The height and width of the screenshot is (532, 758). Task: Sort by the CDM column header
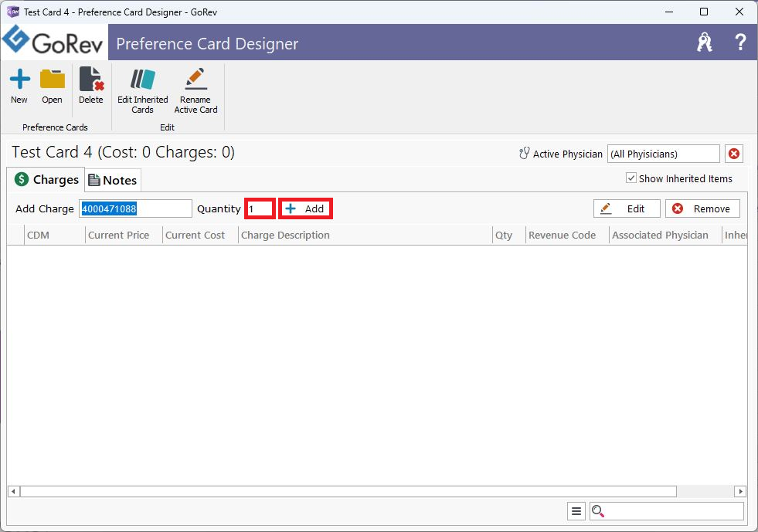click(x=55, y=236)
